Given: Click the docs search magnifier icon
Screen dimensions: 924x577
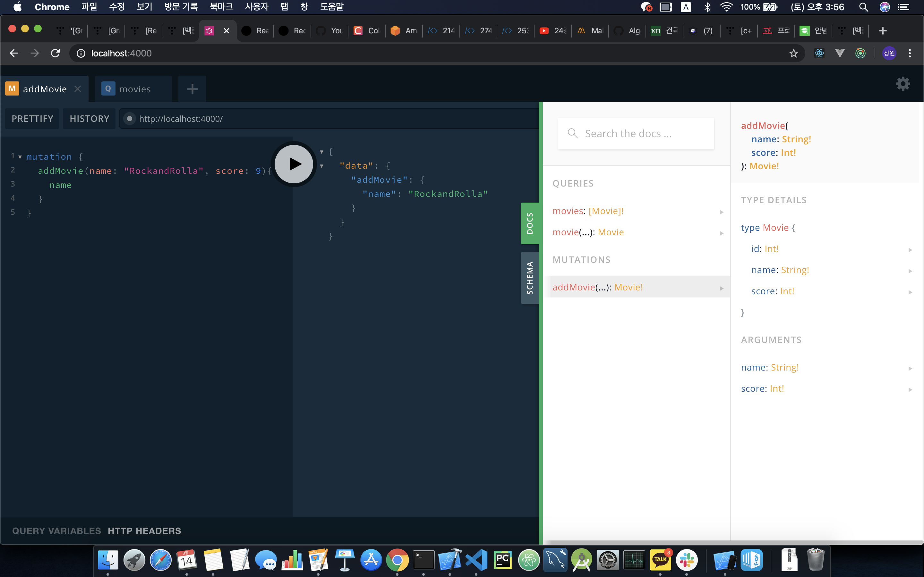Looking at the screenshot, I should [x=572, y=133].
